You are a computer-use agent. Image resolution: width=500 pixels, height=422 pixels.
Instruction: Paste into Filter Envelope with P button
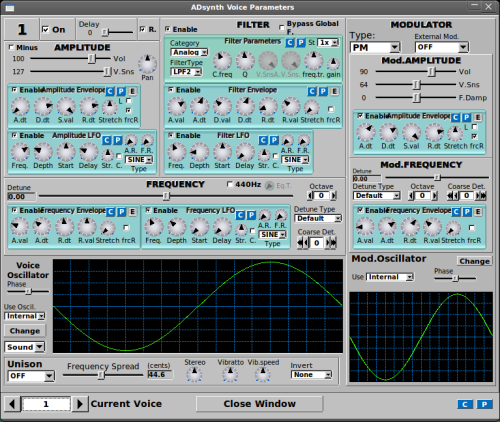[323, 91]
